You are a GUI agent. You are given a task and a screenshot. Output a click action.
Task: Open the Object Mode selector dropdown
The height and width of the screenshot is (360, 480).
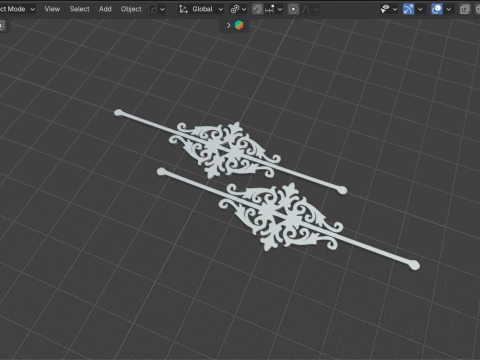17,9
